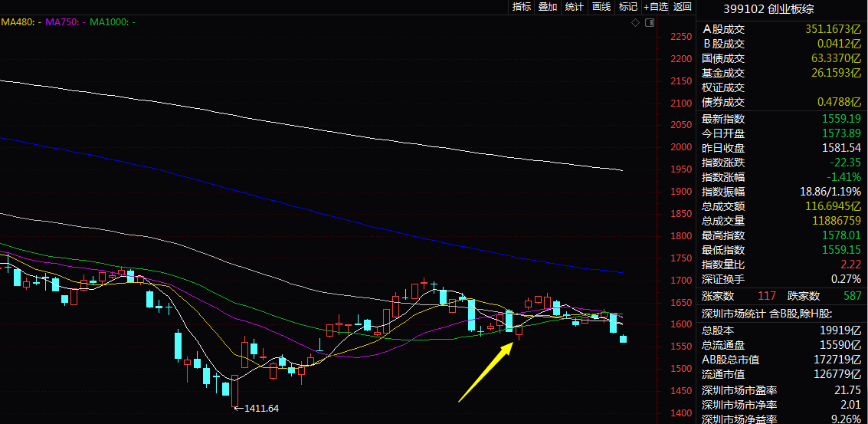Click the 最新指数 value 1559.19
868x424 pixels.
coord(842,119)
